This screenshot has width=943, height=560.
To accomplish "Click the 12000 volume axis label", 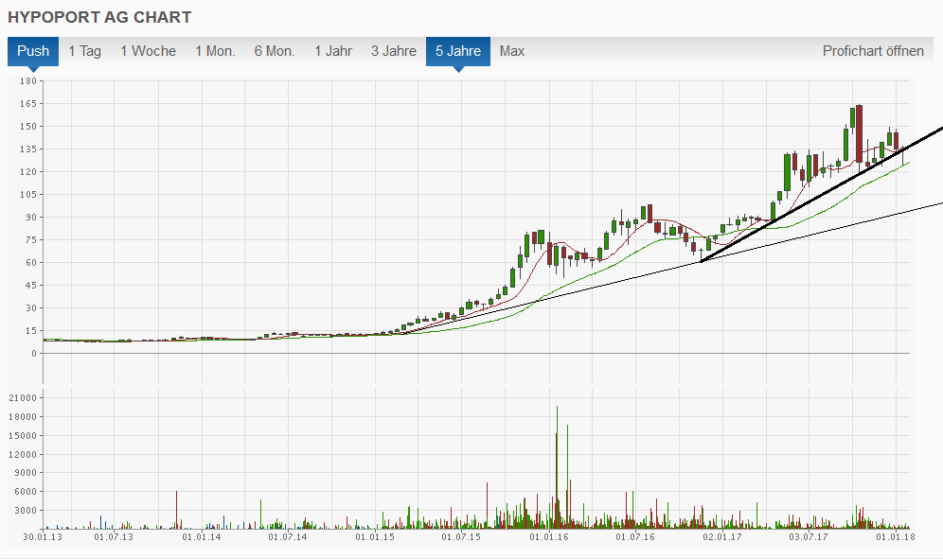I will coord(24,454).
